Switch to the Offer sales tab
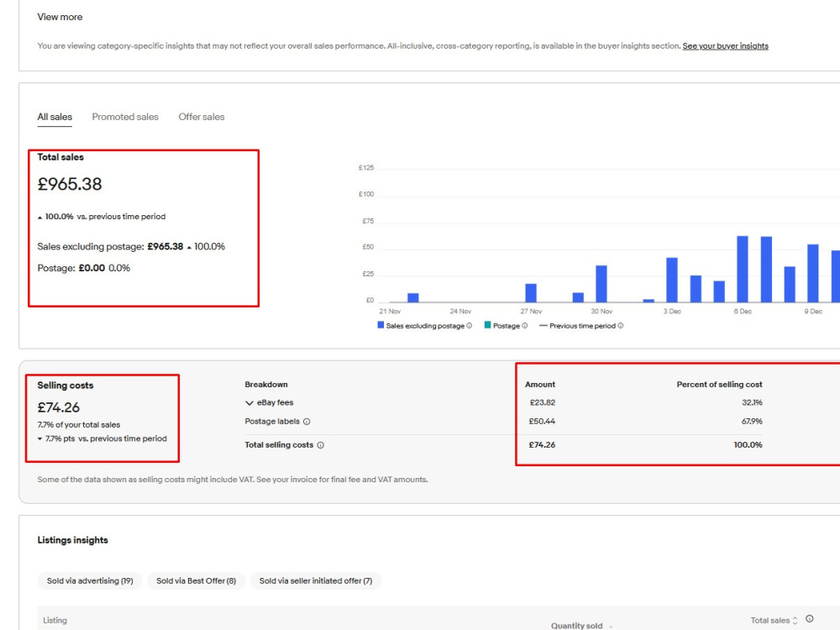Screen dimensions: 840x630 pos(202,117)
